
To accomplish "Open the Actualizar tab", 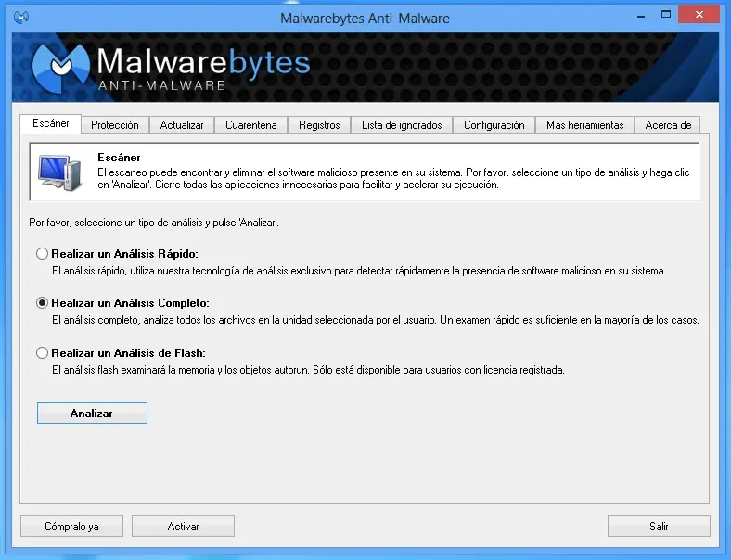I will pyautogui.click(x=182, y=125).
